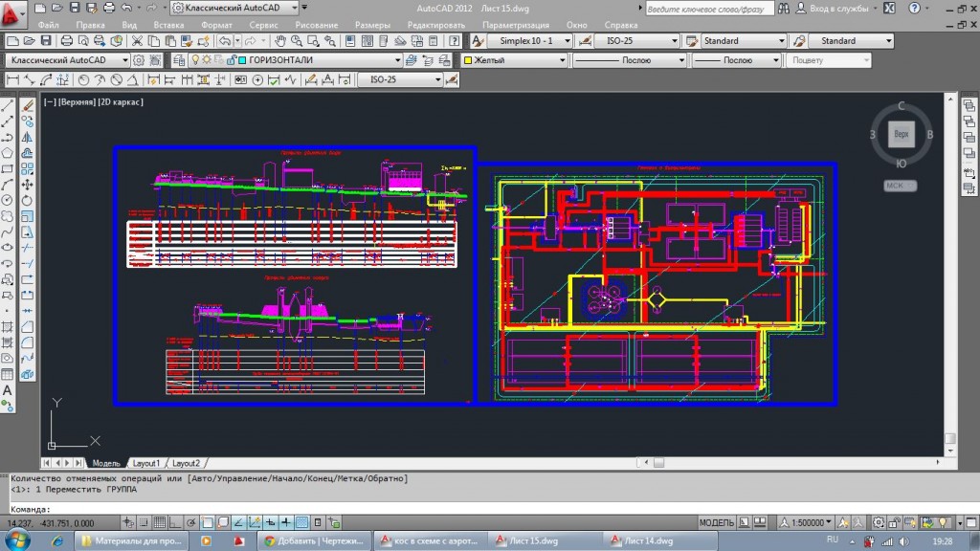This screenshot has height=551, width=980.
Task: Click the [Верхняя] viewport view label
Action: point(77,101)
